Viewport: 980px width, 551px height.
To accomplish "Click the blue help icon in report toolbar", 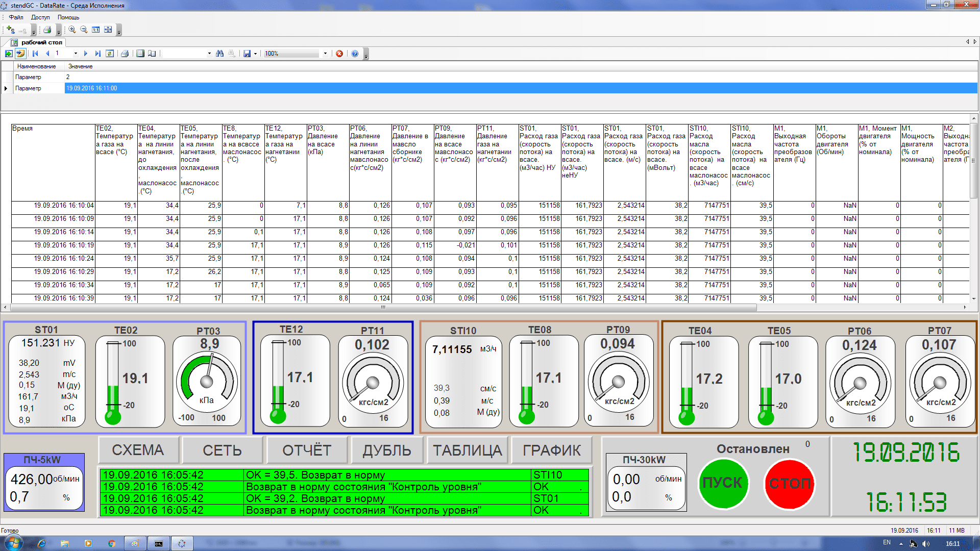I will click(355, 54).
